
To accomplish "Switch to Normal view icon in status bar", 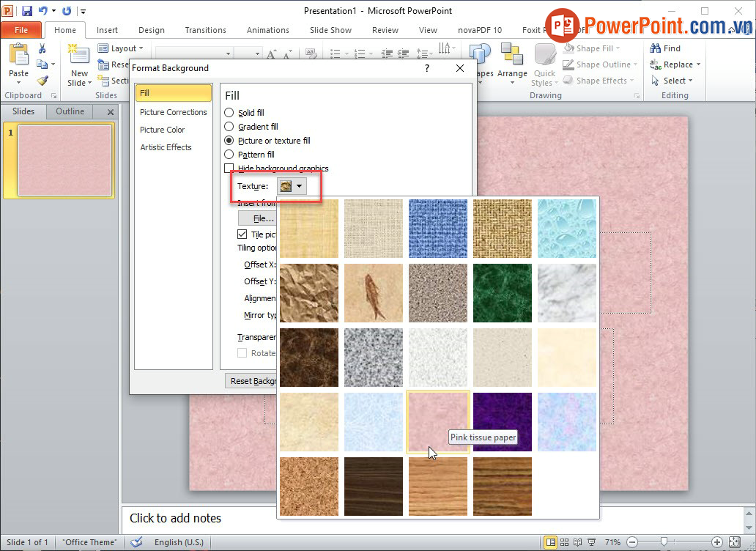I will click(550, 542).
